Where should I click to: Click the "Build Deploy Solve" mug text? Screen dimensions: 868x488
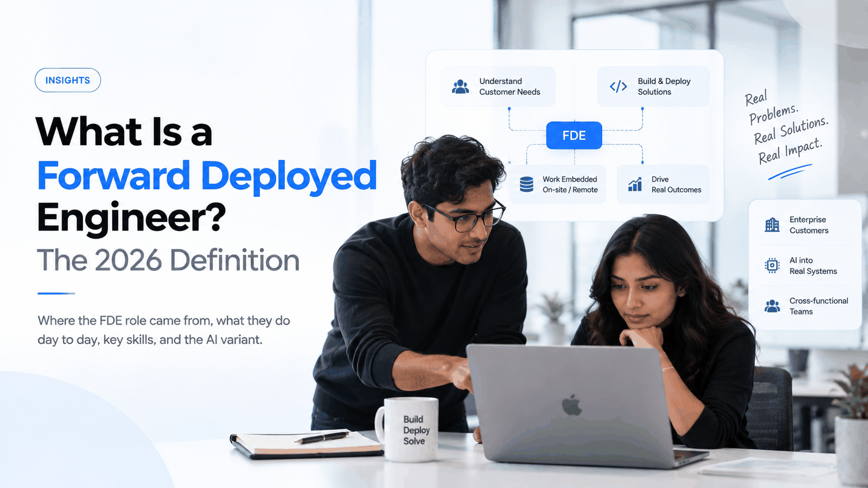(416, 430)
